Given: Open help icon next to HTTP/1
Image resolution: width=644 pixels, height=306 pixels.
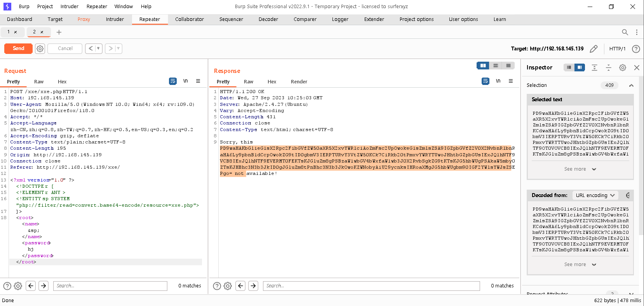Looking at the screenshot, I should 636,48.
